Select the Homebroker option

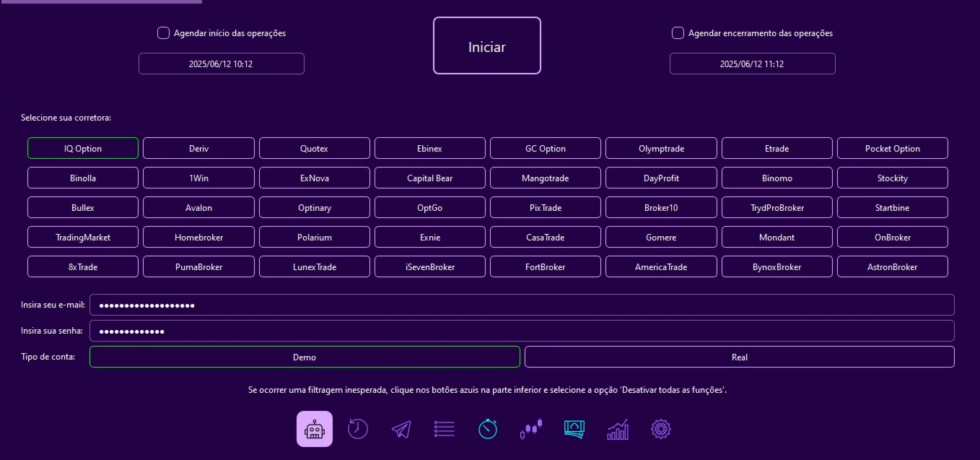pyautogui.click(x=198, y=237)
